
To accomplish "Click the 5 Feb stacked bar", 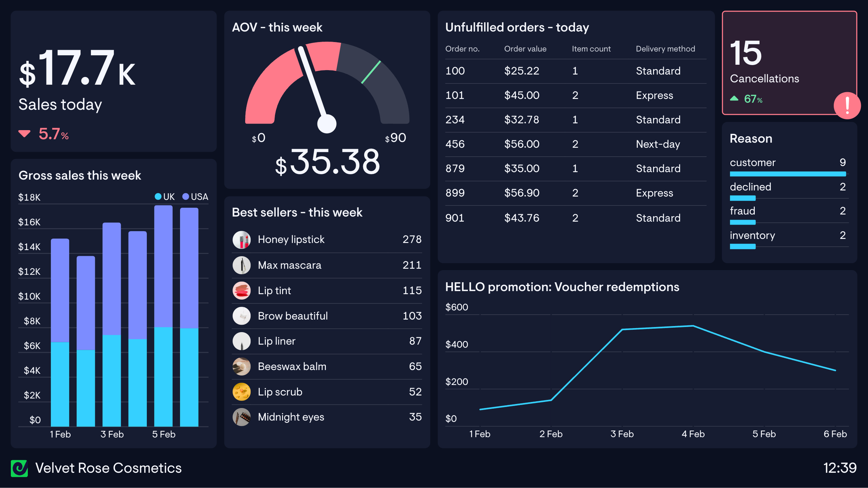I will point(163,316).
